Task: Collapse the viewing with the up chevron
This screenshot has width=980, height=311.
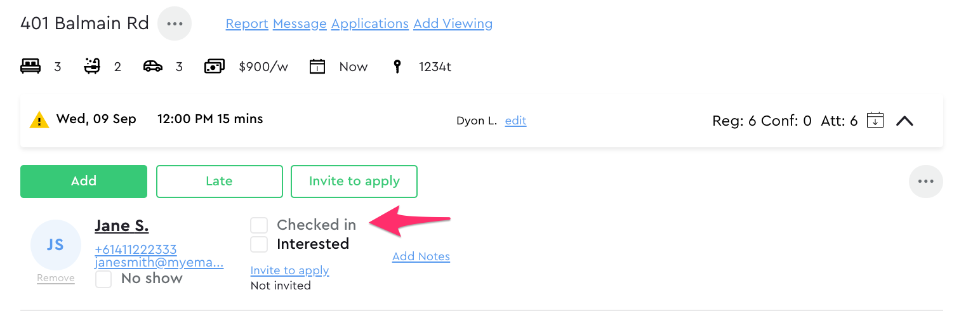Action: point(904,120)
